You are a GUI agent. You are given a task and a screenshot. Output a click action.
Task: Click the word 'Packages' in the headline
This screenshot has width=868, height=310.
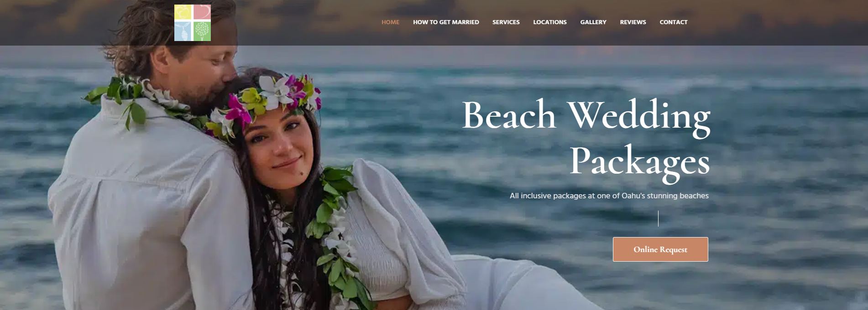tap(639, 162)
